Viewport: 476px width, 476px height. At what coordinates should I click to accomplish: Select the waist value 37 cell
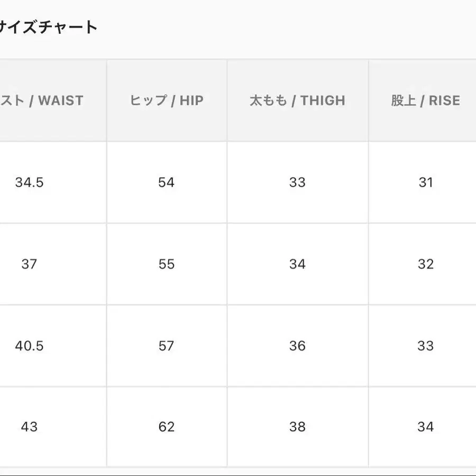coord(30,264)
